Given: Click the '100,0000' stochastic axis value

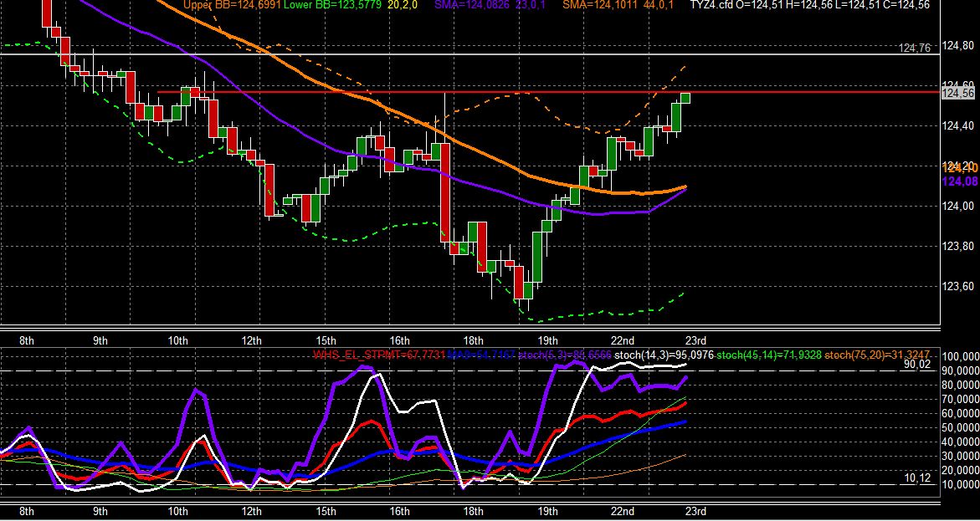Looking at the screenshot, I should tap(959, 356).
